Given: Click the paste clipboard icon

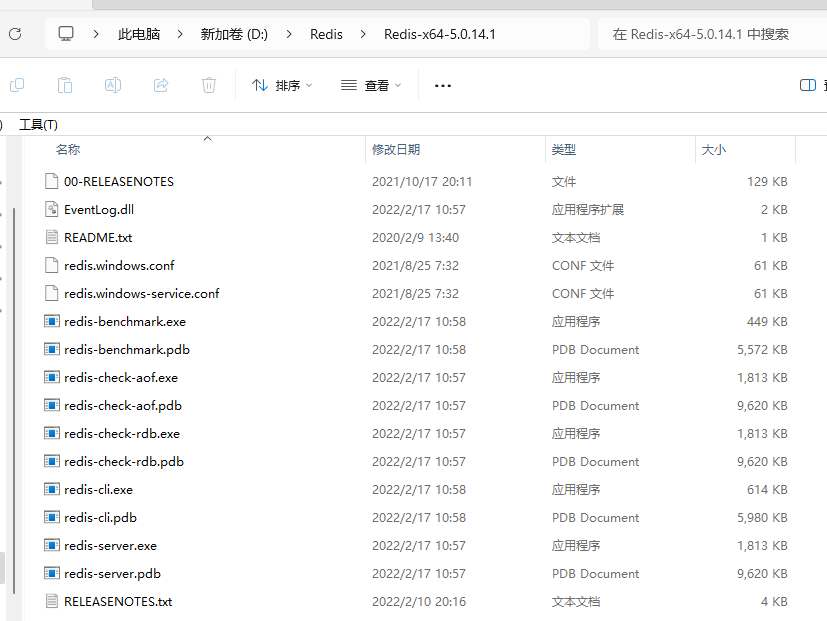Looking at the screenshot, I should click(x=65, y=85).
